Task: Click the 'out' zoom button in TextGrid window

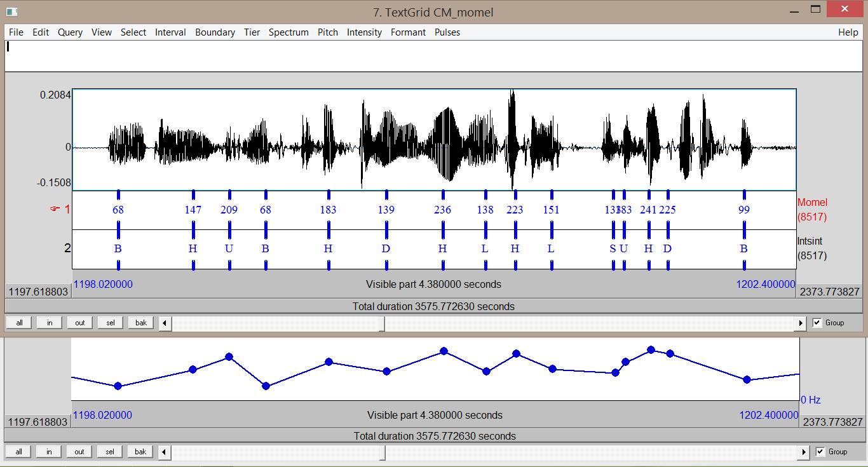Action: coord(80,323)
